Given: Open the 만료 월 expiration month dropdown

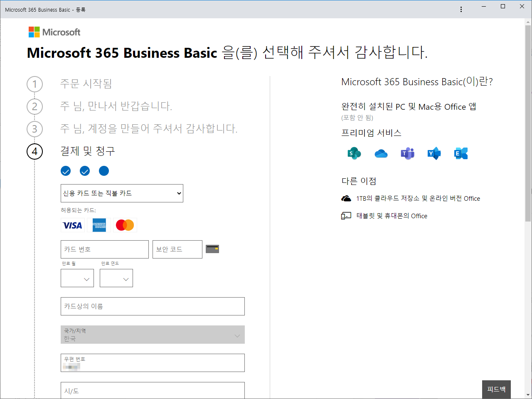Looking at the screenshot, I should tap(77, 278).
